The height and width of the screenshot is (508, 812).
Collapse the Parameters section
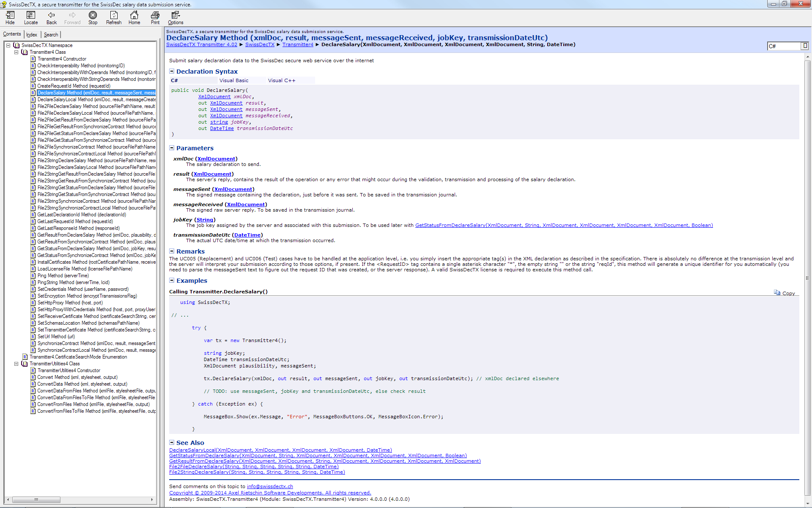point(172,148)
